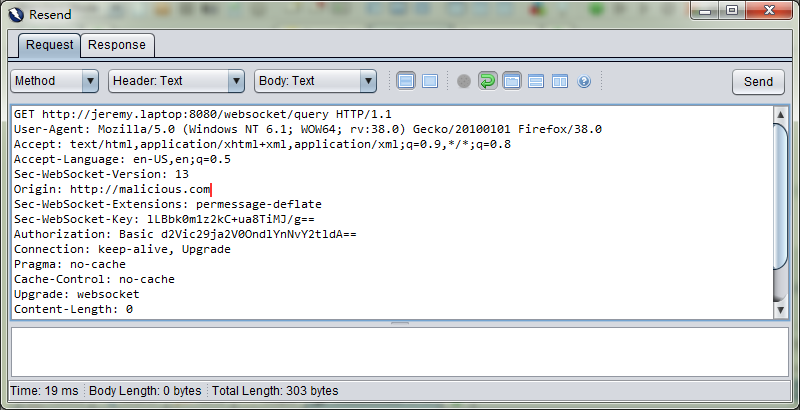Click the Time: 19 ms status entry
Viewport: 800px width, 410px height.
(x=44, y=391)
